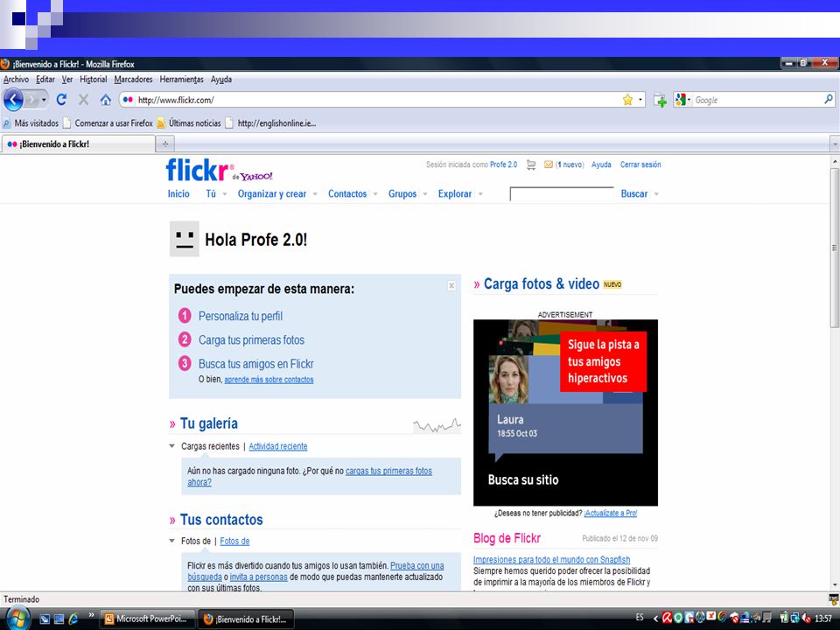The image size is (840, 630).
Task: Click the Firefox back arrow button
Action: pos(13,100)
